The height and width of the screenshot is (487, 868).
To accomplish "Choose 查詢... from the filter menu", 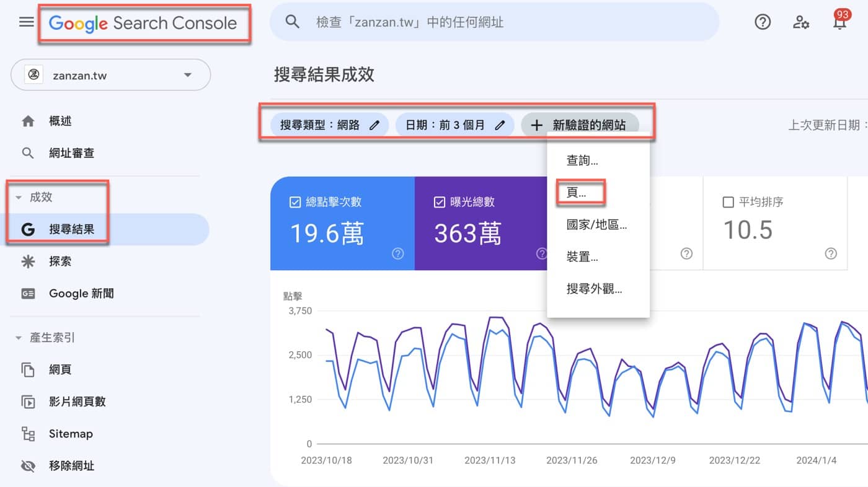I will click(598, 160).
